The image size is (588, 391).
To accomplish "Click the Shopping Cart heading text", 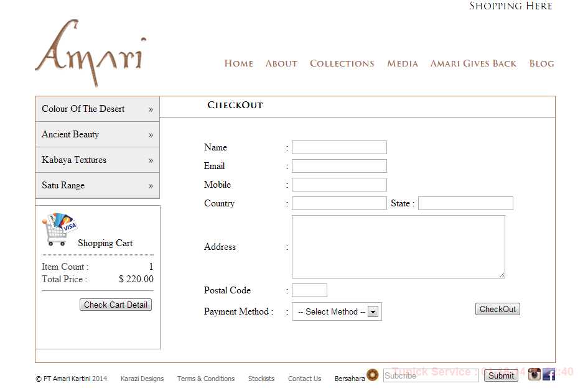I will 105,243.
